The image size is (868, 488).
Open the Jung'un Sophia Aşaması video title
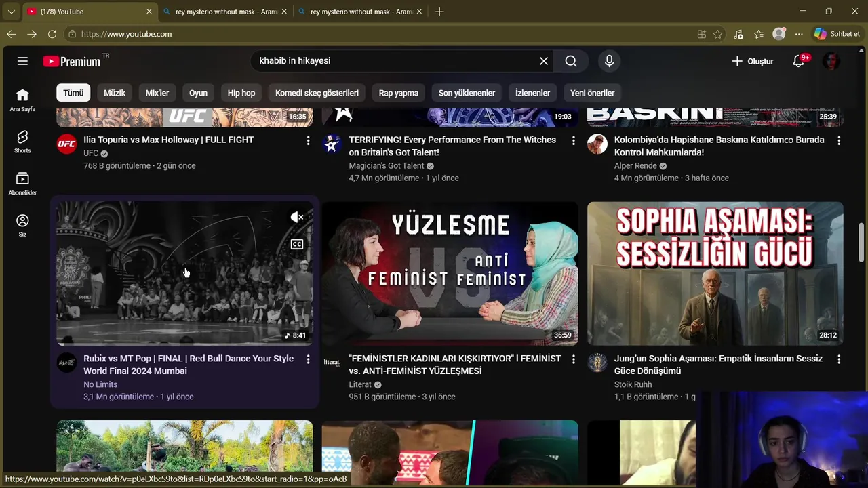[x=718, y=365]
